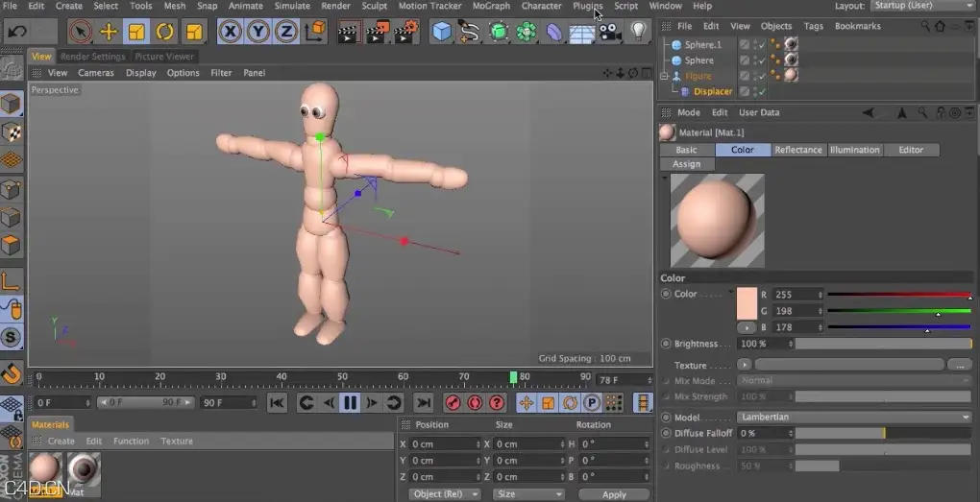980x502 pixels.
Task: Click the playhead at frame 78
Action: click(513, 377)
